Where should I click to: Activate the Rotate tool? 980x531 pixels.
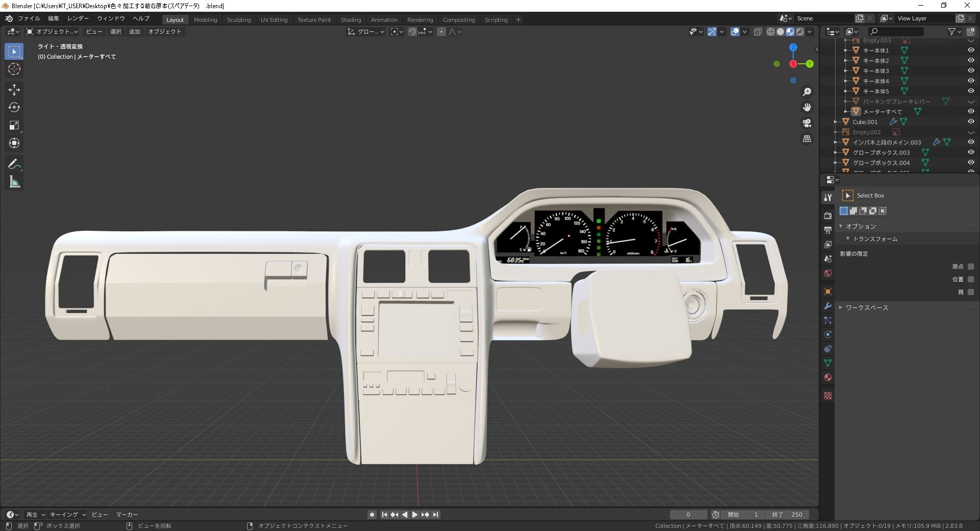coord(14,107)
